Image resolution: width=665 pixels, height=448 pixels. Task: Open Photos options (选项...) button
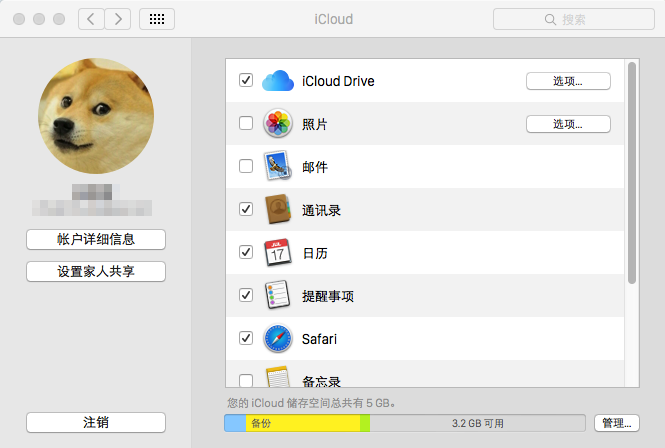click(568, 124)
